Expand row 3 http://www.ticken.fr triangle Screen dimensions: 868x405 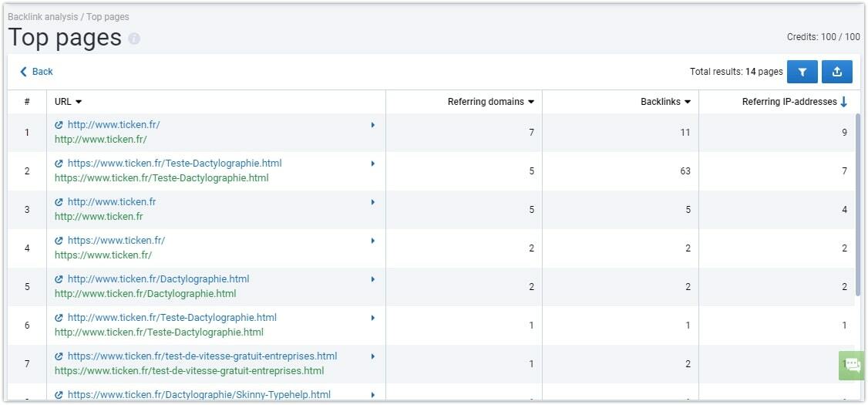coord(373,202)
